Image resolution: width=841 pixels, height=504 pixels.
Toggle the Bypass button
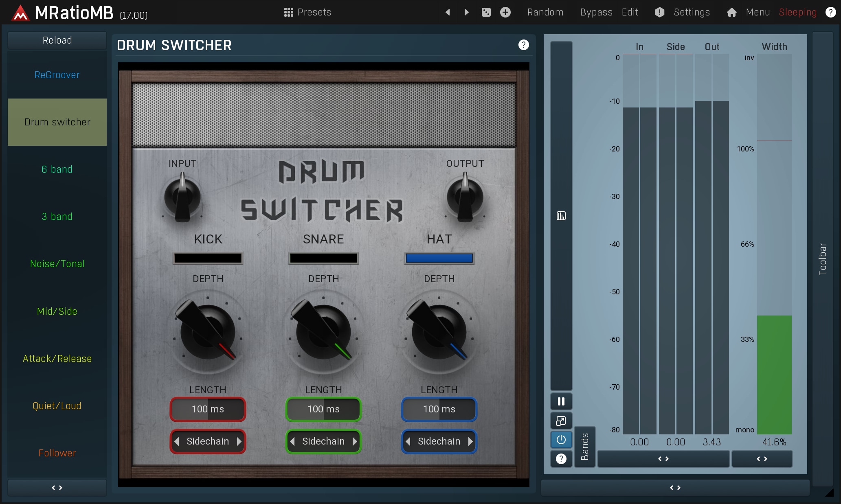point(596,12)
